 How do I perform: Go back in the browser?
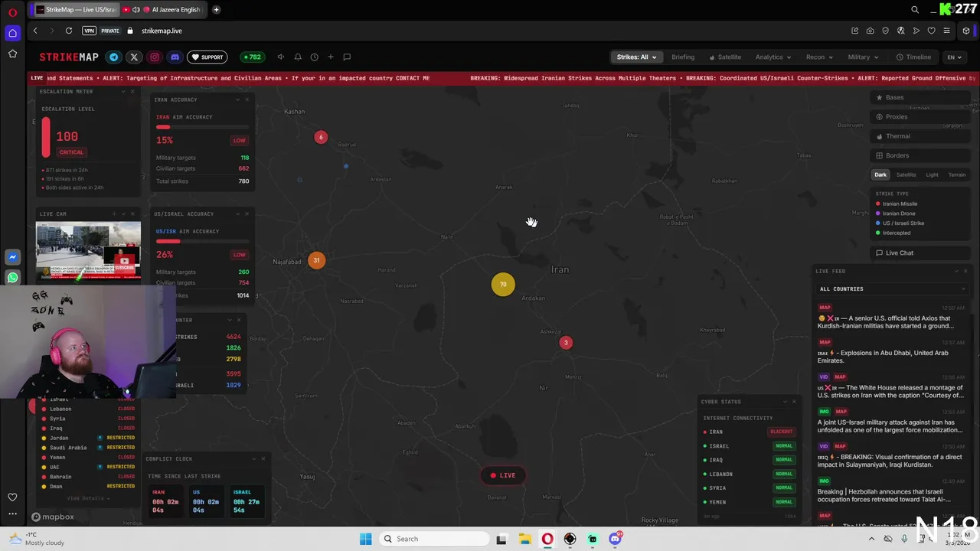point(35,31)
